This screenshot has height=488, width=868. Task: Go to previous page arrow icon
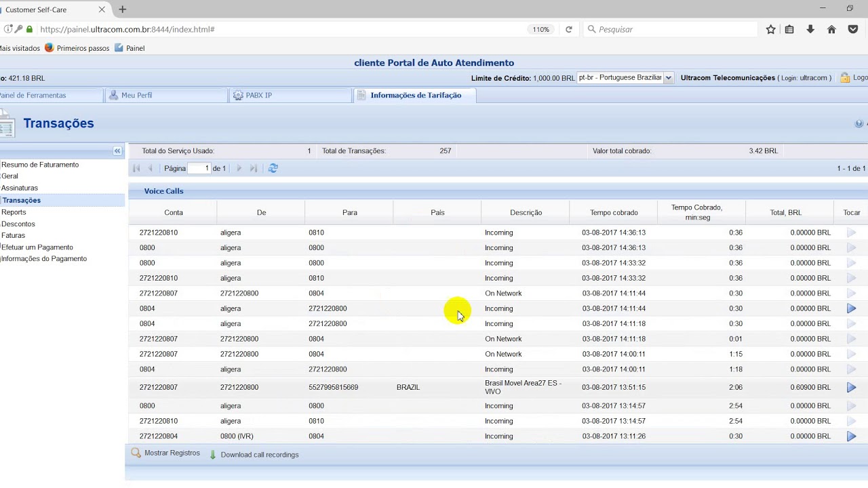point(151,168)
